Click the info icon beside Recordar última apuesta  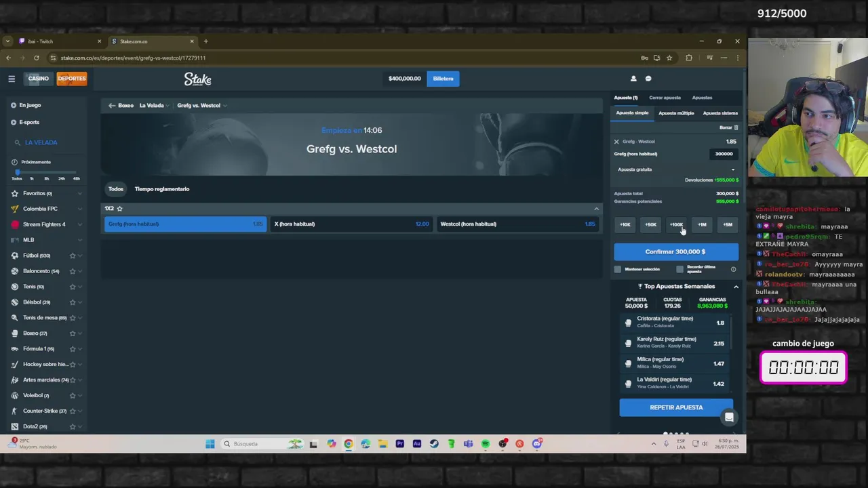tap(733, 269)
